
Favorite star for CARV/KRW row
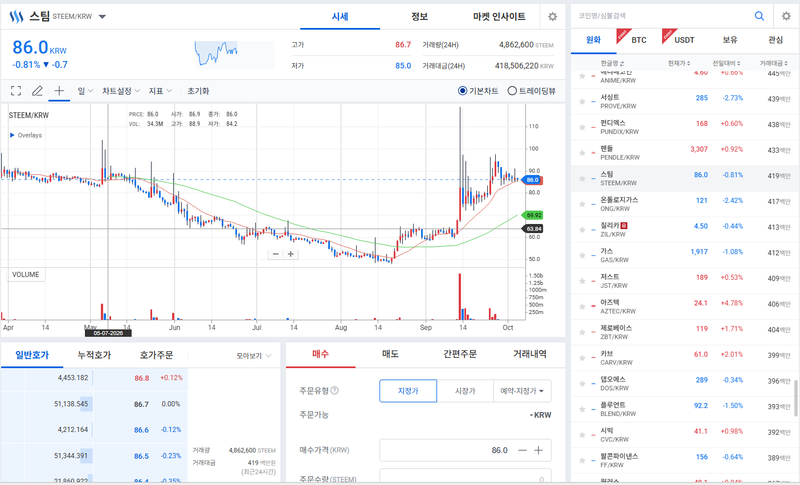pyautogui.click(x=582, y=358)
